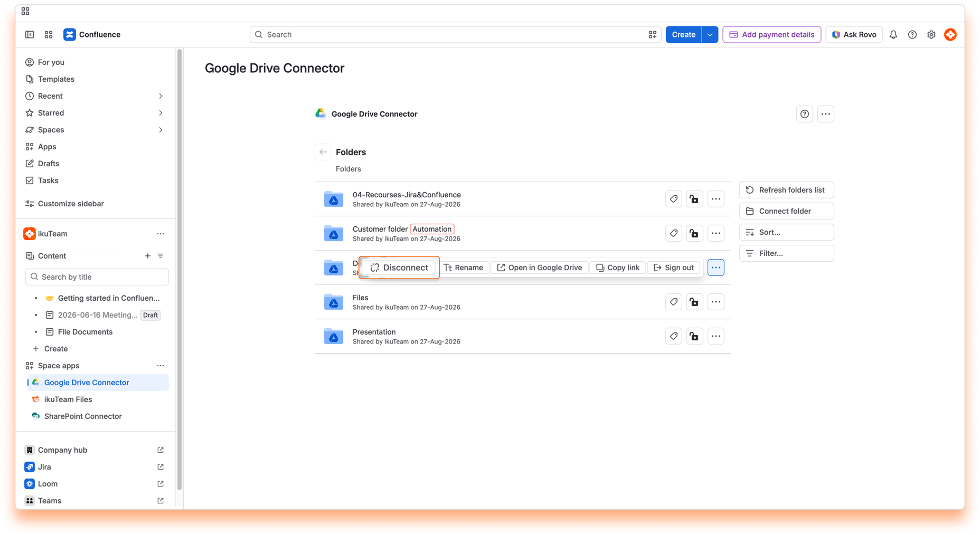The image size is (980, 535).
Task: Click the lock icon for Customer folder
Action: (x=694, y=233)
